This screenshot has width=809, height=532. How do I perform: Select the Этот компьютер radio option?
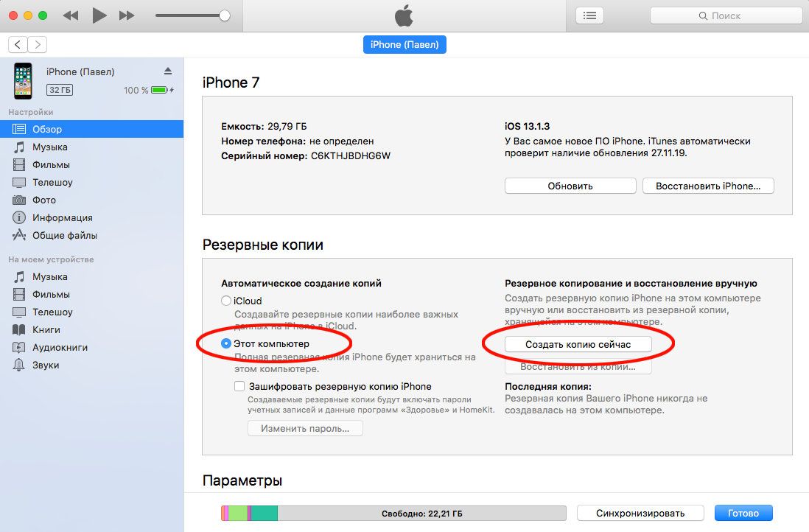(x=225, y=343)
